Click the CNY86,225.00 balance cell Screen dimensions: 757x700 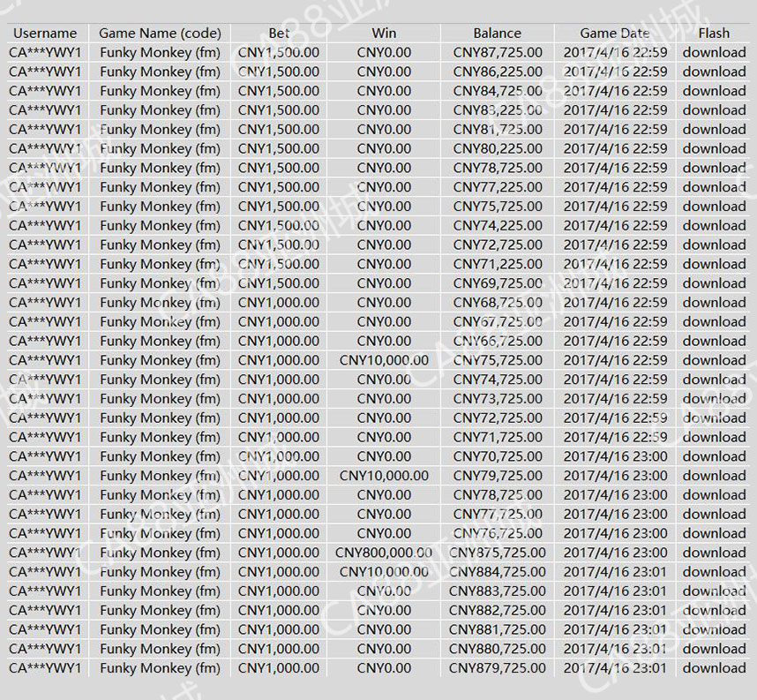pos(498,72)
